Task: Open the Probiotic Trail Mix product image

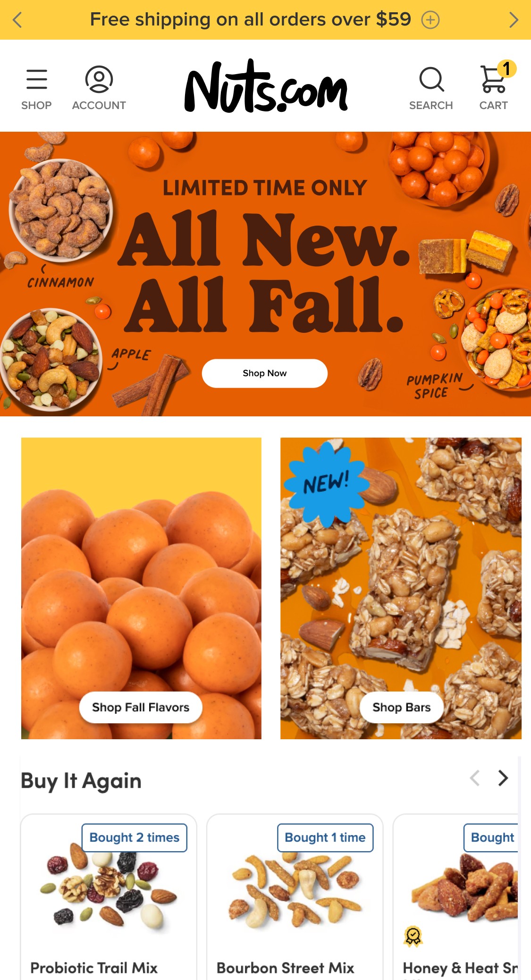Action: (x=109, y=889)
